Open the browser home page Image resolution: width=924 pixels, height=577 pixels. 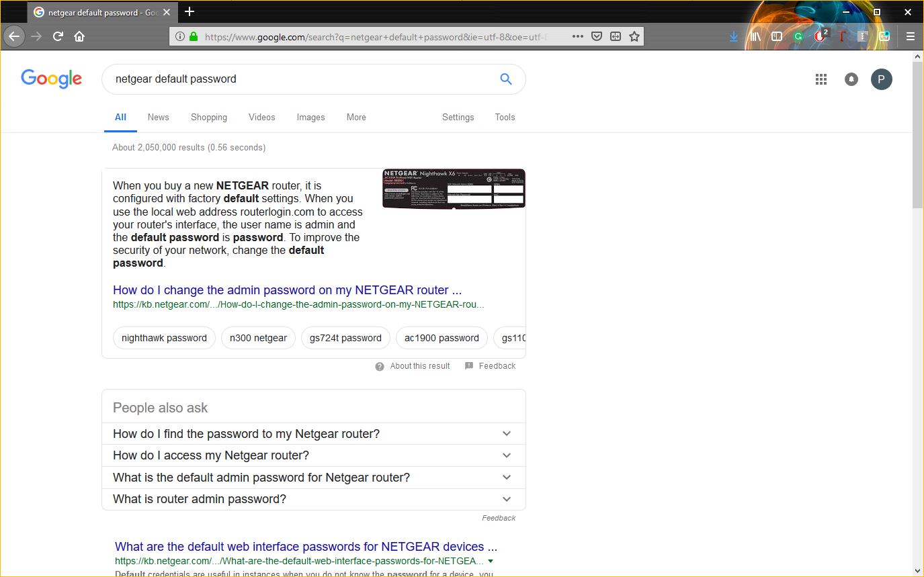(x=79, y=36)
